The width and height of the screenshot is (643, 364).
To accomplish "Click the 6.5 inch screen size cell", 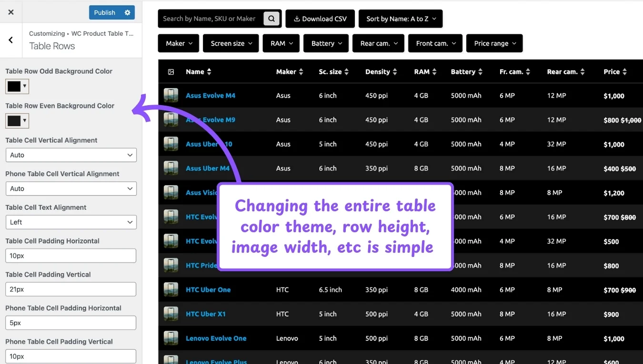I will coord(331,289).
